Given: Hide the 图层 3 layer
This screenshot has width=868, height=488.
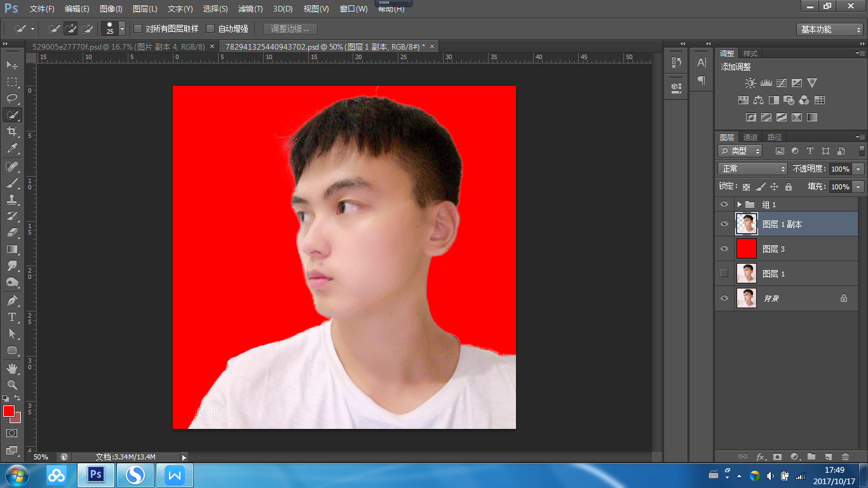Looking at the screenshot, I should (x=724, y=249).
